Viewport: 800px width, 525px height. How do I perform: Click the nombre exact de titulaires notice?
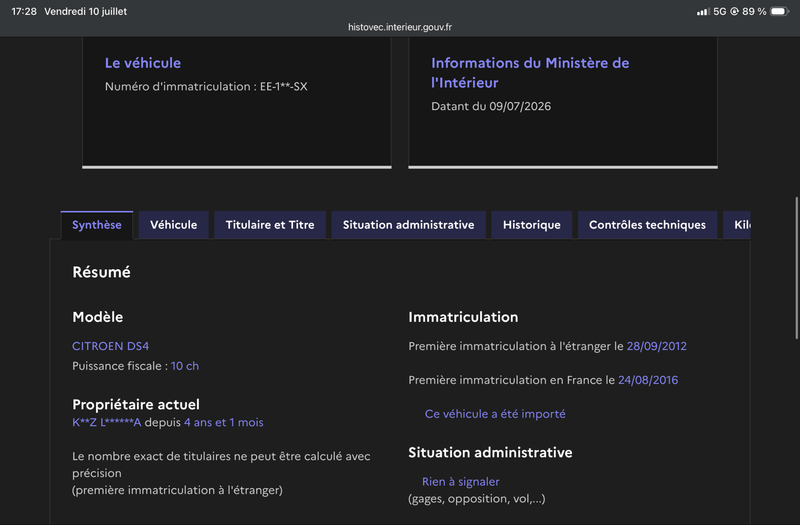click(x=221, y=473)
